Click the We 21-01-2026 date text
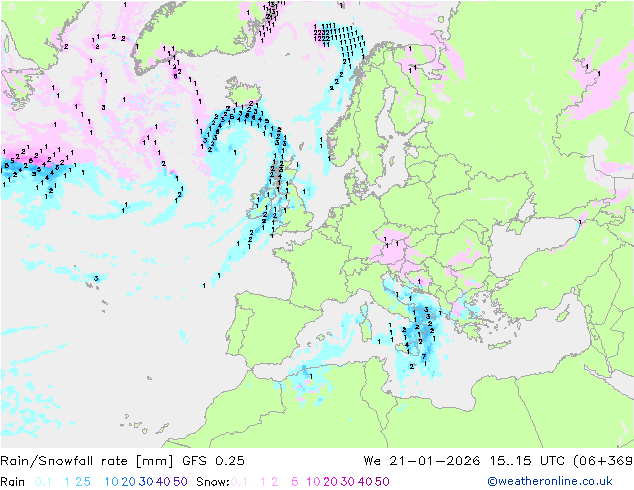 (x=422, y=461)
